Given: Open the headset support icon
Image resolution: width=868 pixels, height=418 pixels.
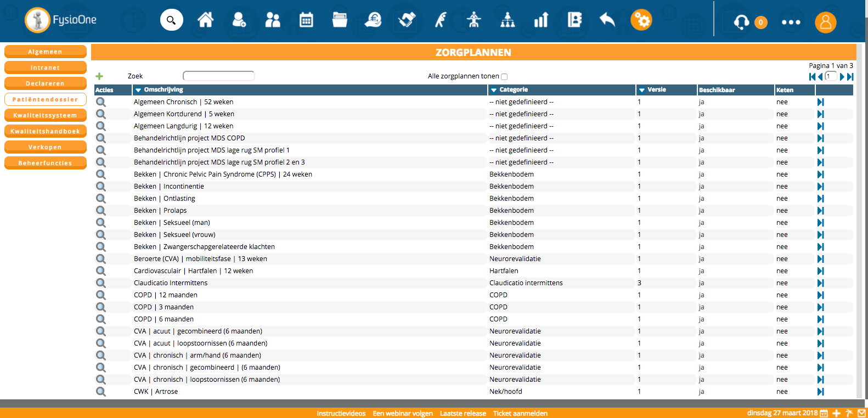Looking at the screenshot, I should pyautogui.click(x=741, y=22).
